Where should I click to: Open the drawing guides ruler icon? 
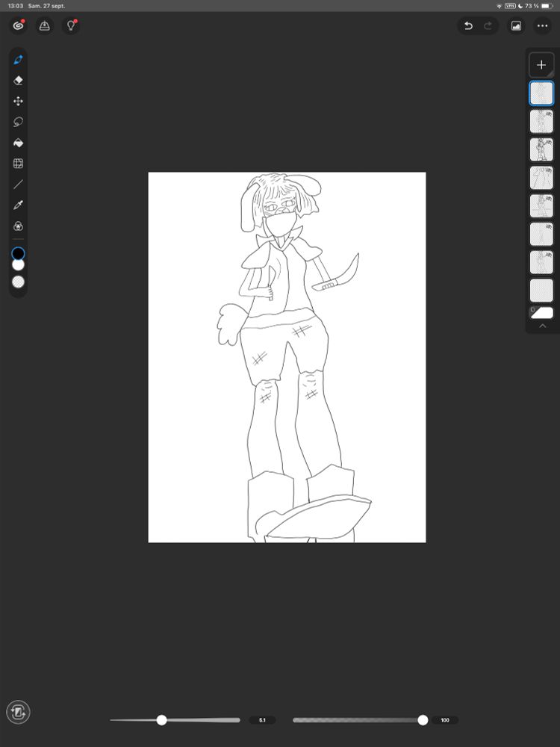(44, 25)
